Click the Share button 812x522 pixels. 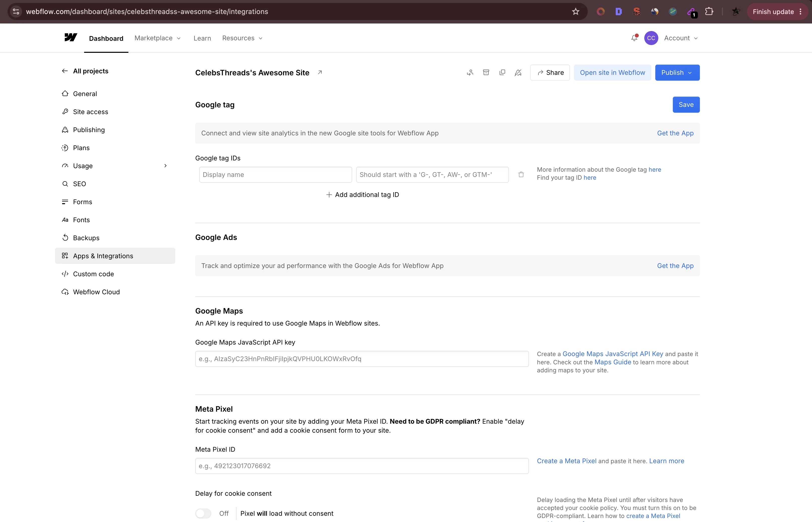(x=550, y=73)
